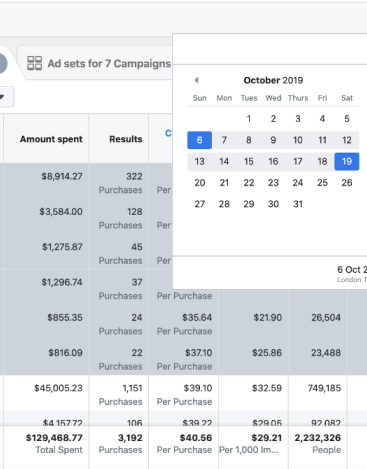Select October 30 date
Viewport: 367px width, 469px height.
pyautogui.click(x=273, y=204)
